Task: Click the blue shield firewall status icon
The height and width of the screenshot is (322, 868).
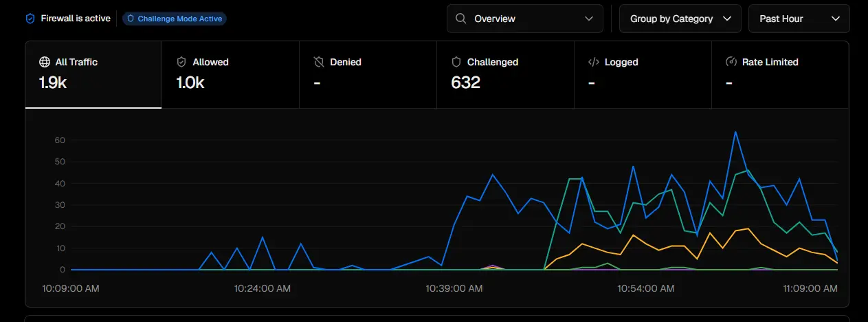Action: 30,19
